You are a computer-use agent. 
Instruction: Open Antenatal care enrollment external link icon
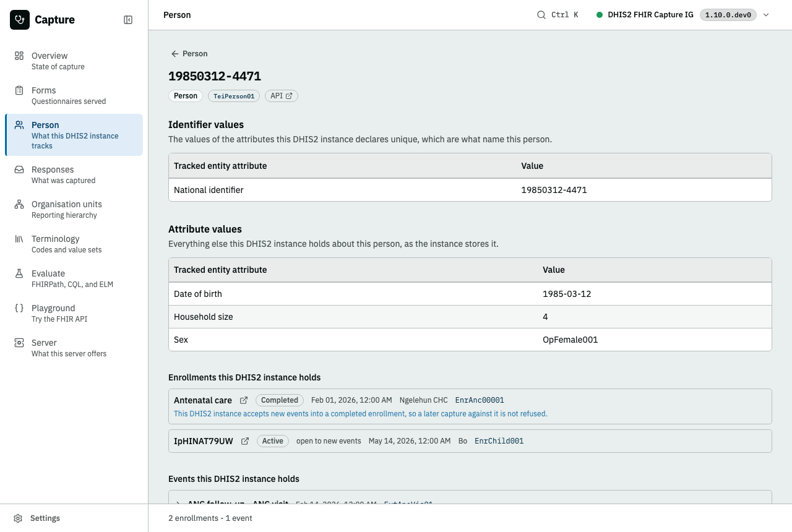coord(244,400)
